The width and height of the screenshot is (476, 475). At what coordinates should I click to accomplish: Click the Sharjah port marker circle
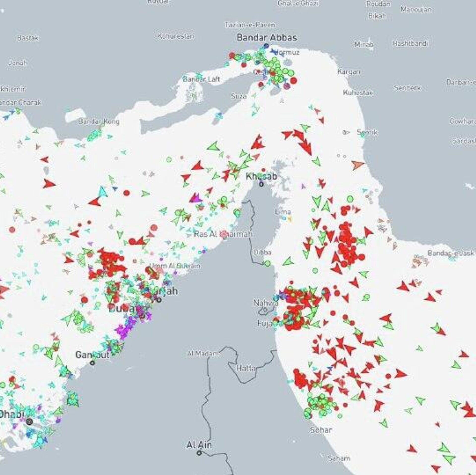point(159,300)
